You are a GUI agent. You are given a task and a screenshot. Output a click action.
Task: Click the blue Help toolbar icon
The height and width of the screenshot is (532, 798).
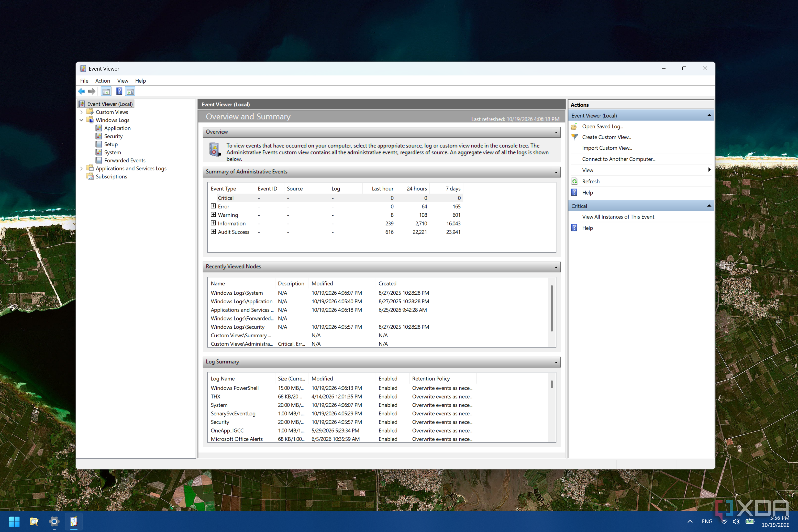coord(119,91)
